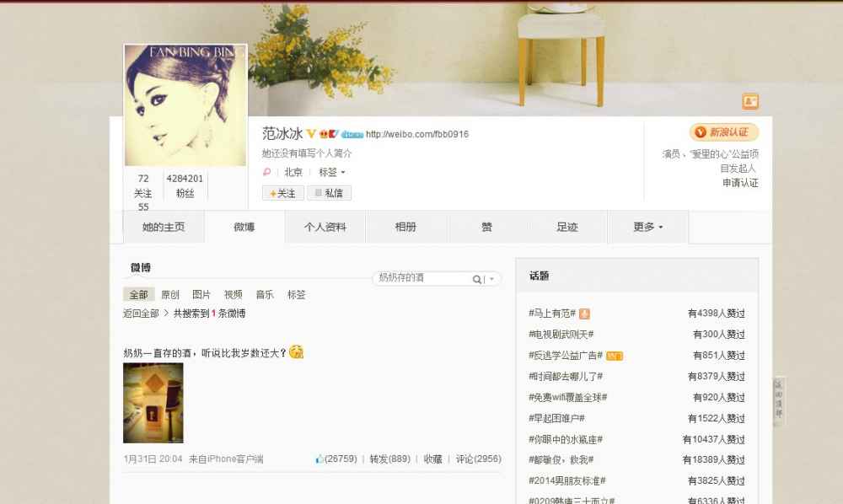843x504 pixels.
Task: Expand the 标签 dropdown in profile info
Action: tap(331, 172)
